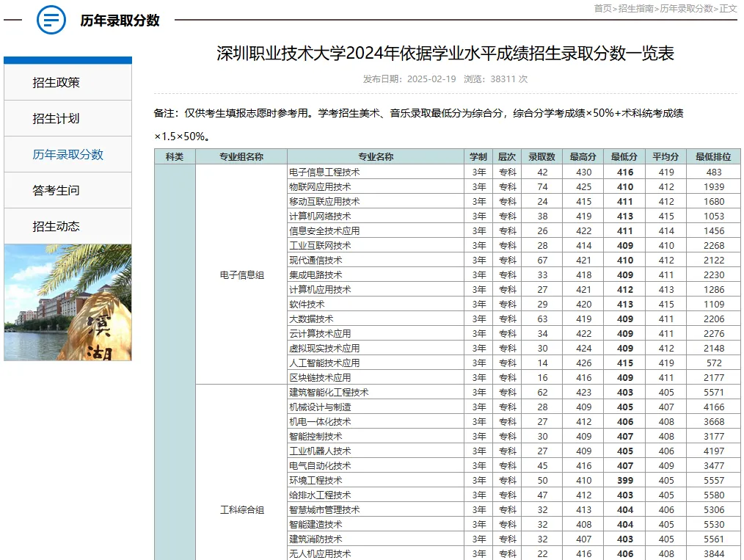Click the 历年录取分数 breadcrumb link

pos(687,9)
